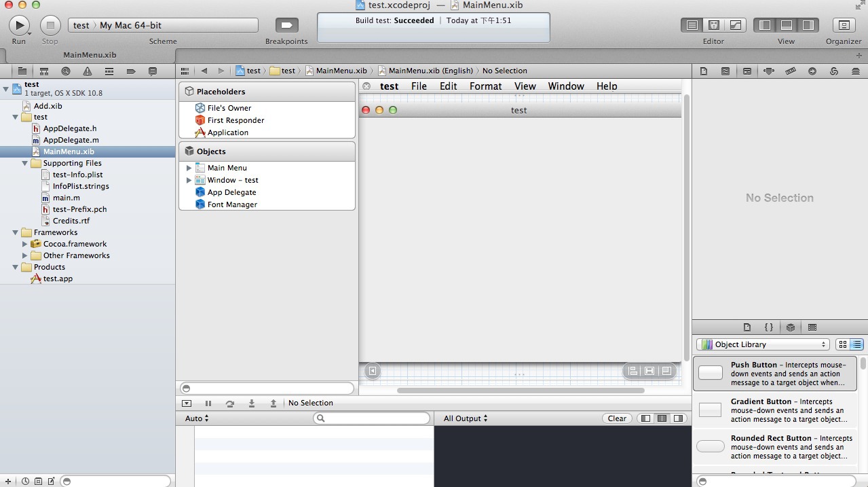868x487 pixels.
Task: Go forward in jump bar history
Action: 221,71
